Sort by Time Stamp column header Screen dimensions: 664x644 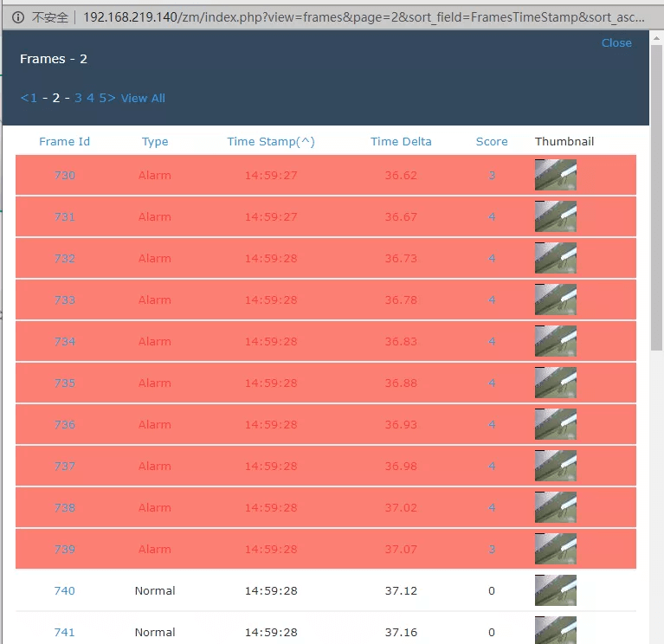[x=271, y=141]
